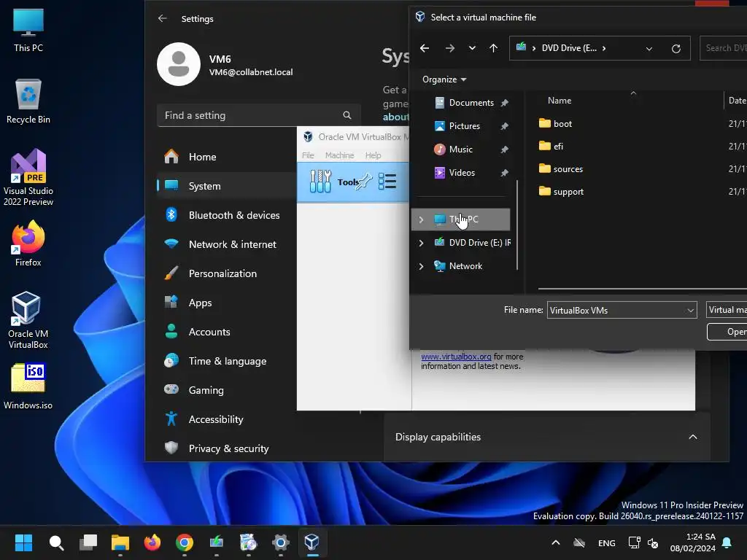Open notification bell in system tray
747x560 pixels.
click(x=727, y=542)
